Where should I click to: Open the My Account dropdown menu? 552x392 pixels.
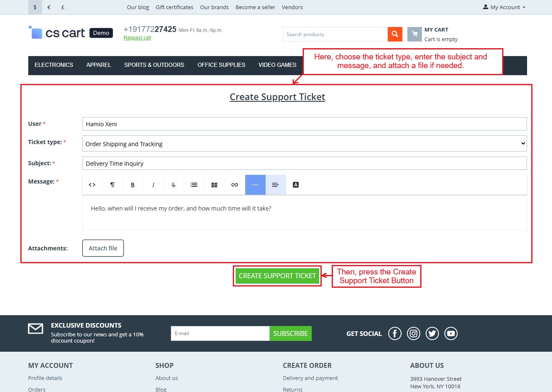(504, 7)
